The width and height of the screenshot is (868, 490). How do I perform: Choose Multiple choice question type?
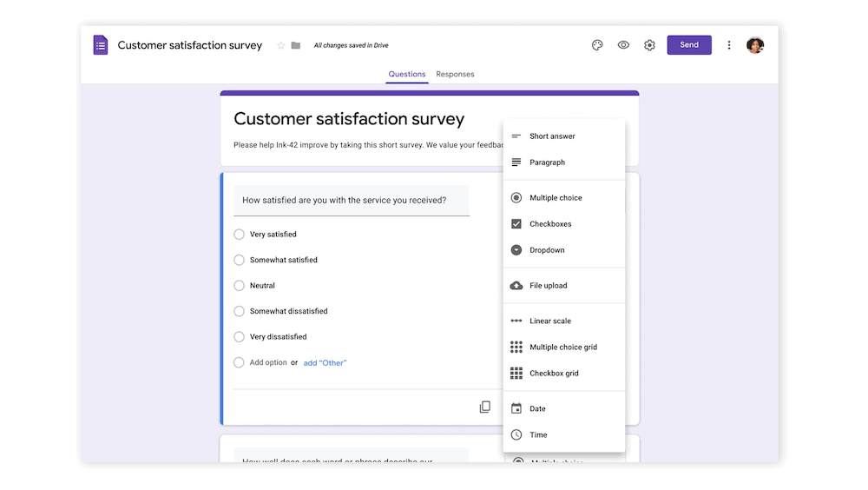point(564,197)
